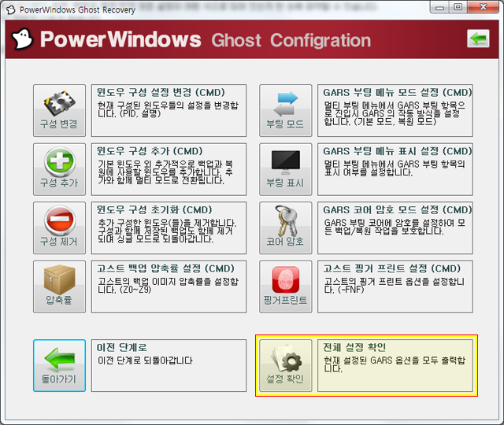Click GARS 부팅 메뉴 표시 설정 (CMD) box
Screen dimensions: 504x425
[395, 169]
